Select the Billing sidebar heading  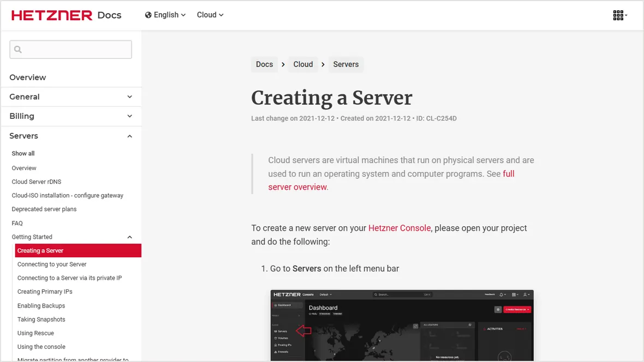click(x=22, y=116)
